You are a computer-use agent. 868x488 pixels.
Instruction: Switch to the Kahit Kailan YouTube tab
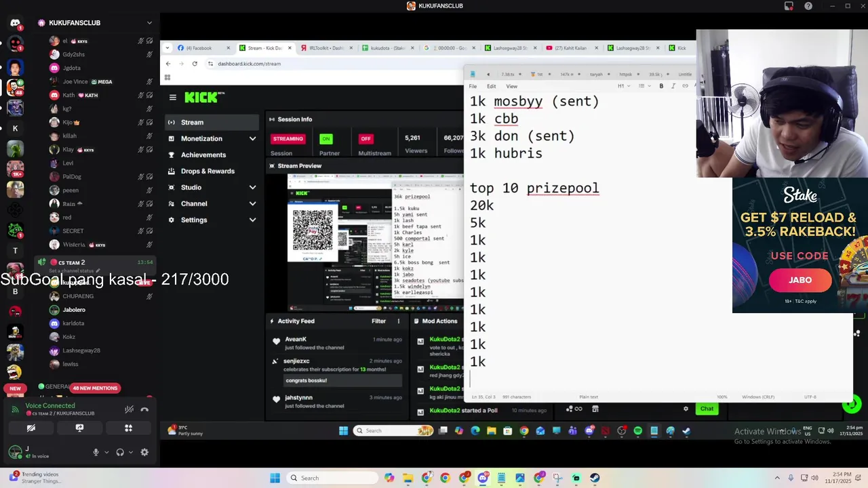click(x=572, y=48)
